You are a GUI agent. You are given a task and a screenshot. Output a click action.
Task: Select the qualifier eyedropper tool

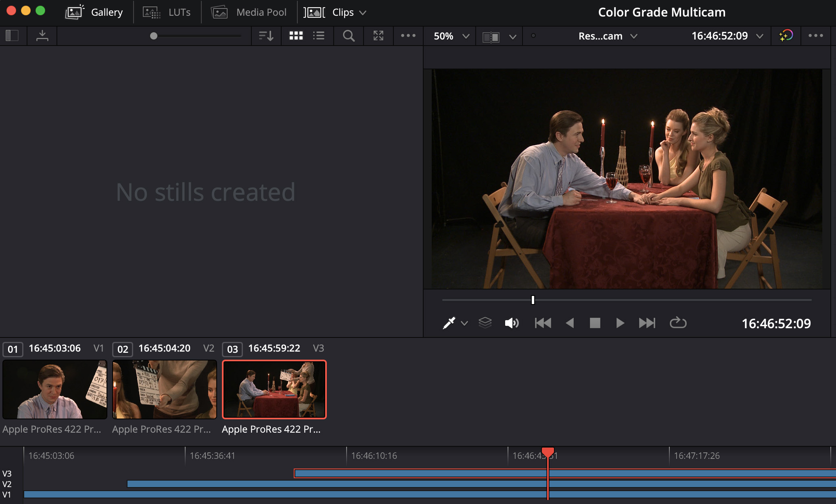(449, 323)
